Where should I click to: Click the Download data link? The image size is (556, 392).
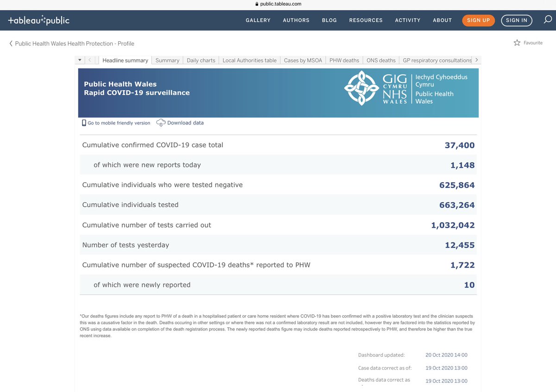tap(185, 123)
